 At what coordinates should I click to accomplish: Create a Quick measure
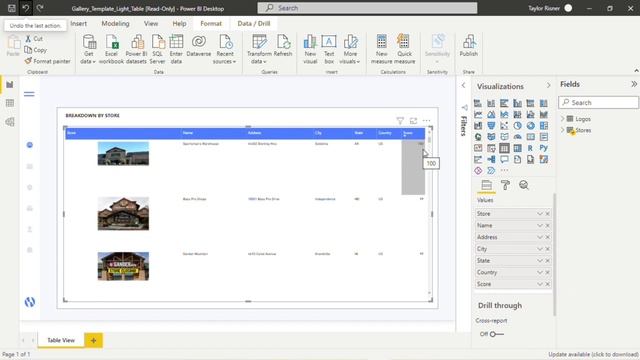pyautogui.click(x=404, y=49)
